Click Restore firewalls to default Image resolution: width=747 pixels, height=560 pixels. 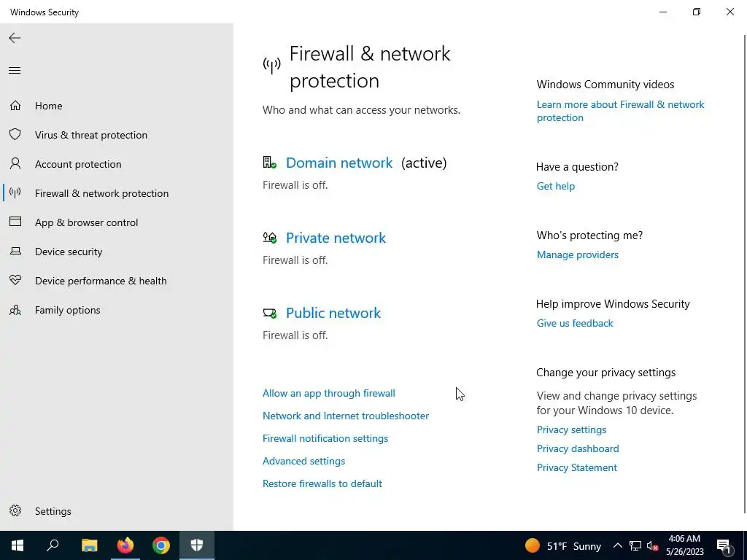tap(322, 483)
